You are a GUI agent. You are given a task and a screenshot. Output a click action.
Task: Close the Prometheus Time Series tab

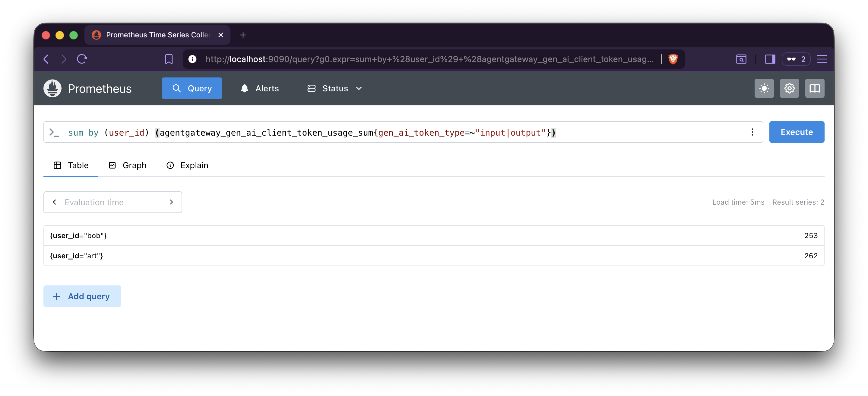(x=221, y=35)
